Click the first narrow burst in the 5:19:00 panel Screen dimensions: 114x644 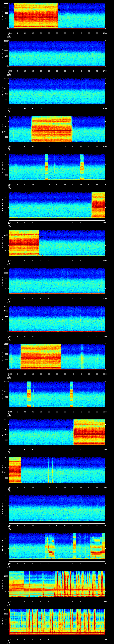46,167
